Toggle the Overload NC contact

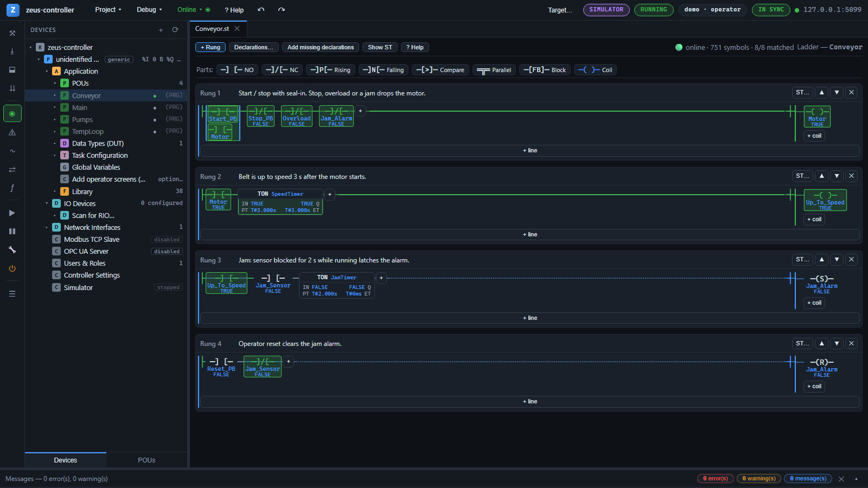297,116
